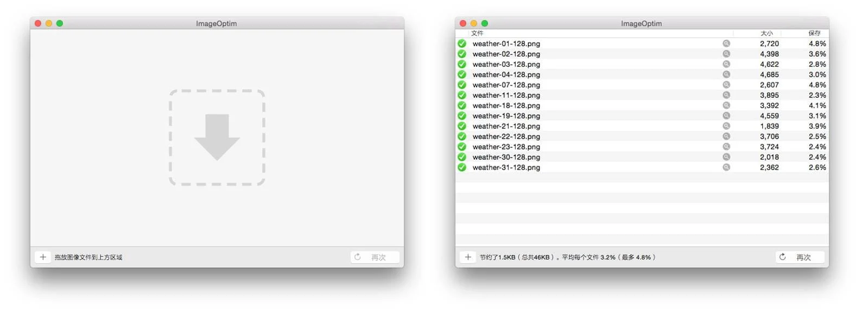Click magnifier icon for weather-02-128.png
This screenshot has width=868, height=311.
tap(726, 54)
